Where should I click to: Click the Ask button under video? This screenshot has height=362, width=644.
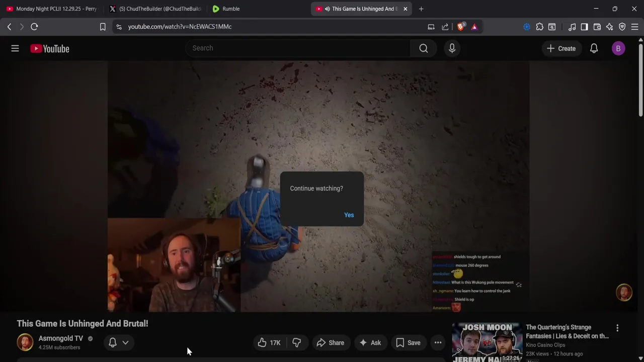tap(370, 343)
